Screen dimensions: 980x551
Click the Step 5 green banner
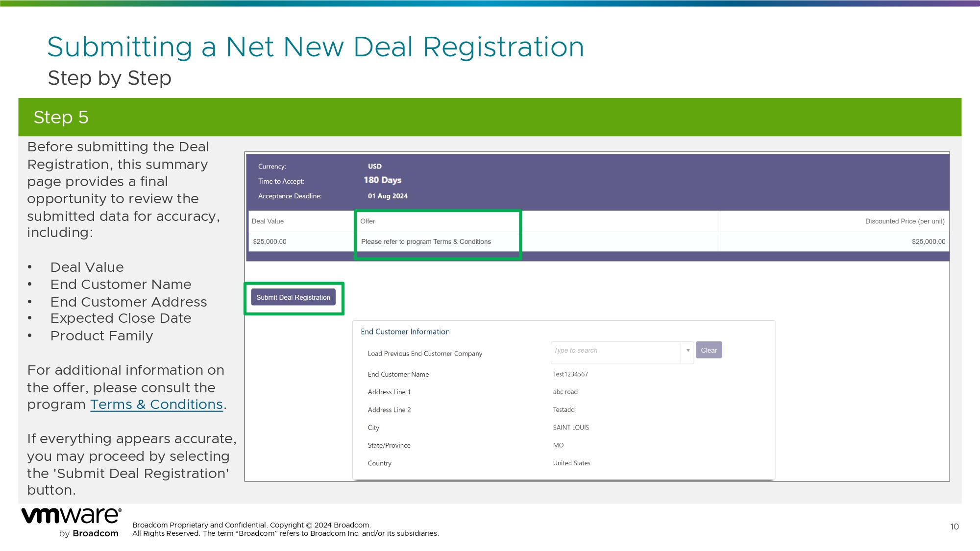[x=490, y=117]
